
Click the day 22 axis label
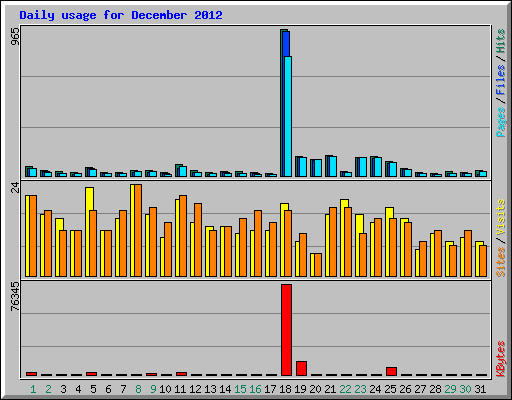[x=345, y=389]
